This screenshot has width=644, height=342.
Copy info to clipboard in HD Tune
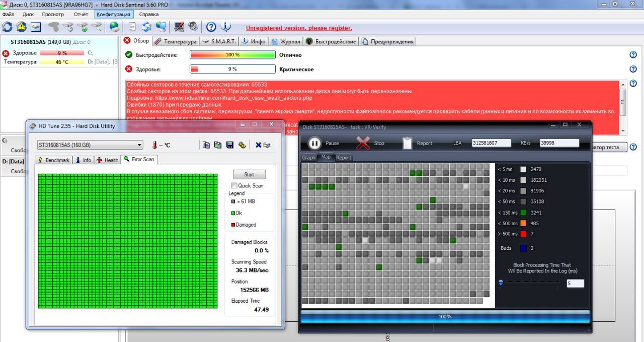click(x=206, y=145)
